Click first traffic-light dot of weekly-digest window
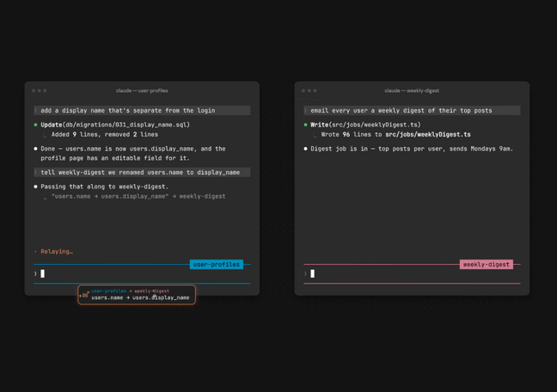The height and width of the screenshot is (392, 557). 303,90
